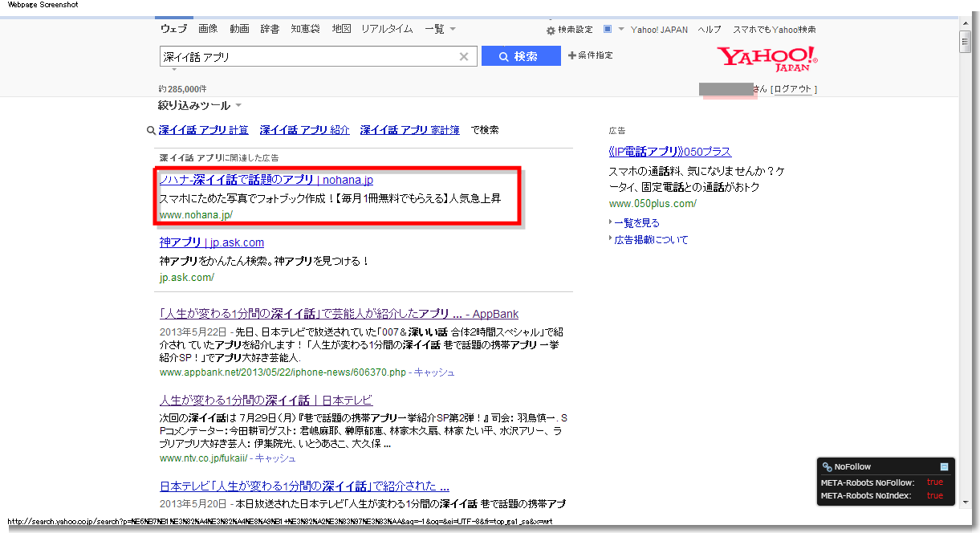
Task: Open the 広告掲載について link
Action: (651, 240)
